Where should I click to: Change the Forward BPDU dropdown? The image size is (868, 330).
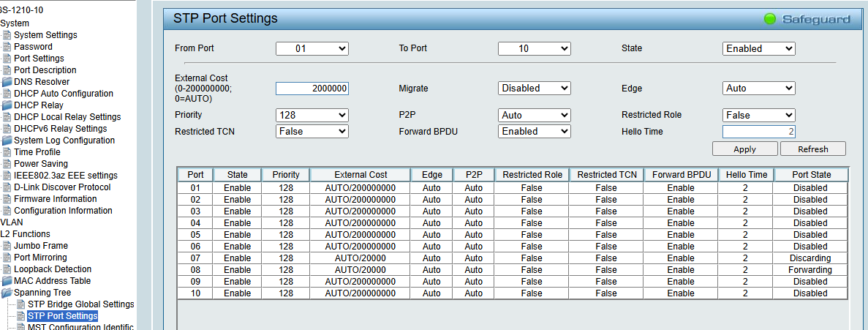[534, 132]
